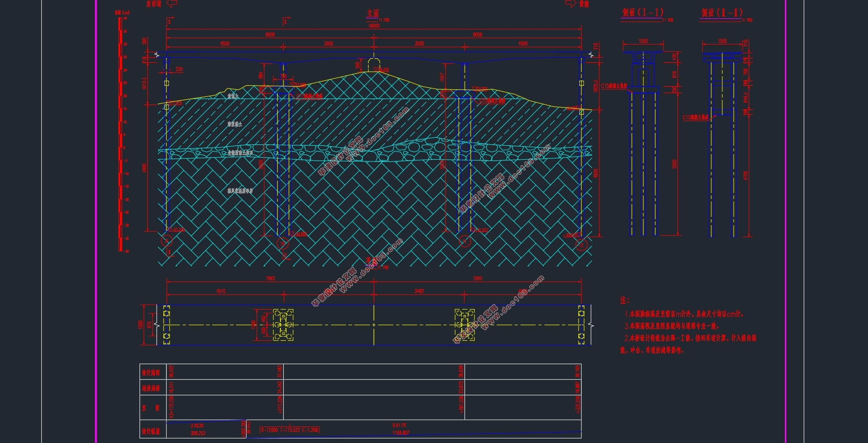Image resolution: width=868 pixels, height=443 pixels.
Task: Select ground elevation value 23.972
Action: click(461, 388)
